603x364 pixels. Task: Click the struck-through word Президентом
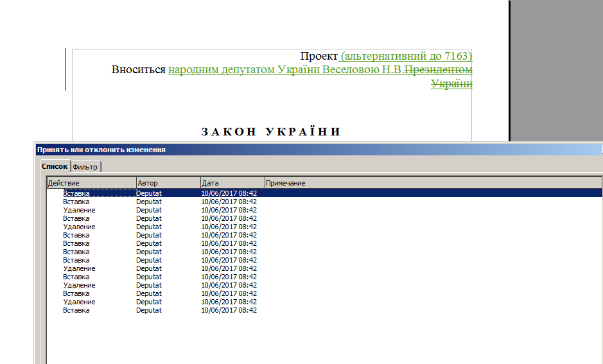click(x=439, y=70)
